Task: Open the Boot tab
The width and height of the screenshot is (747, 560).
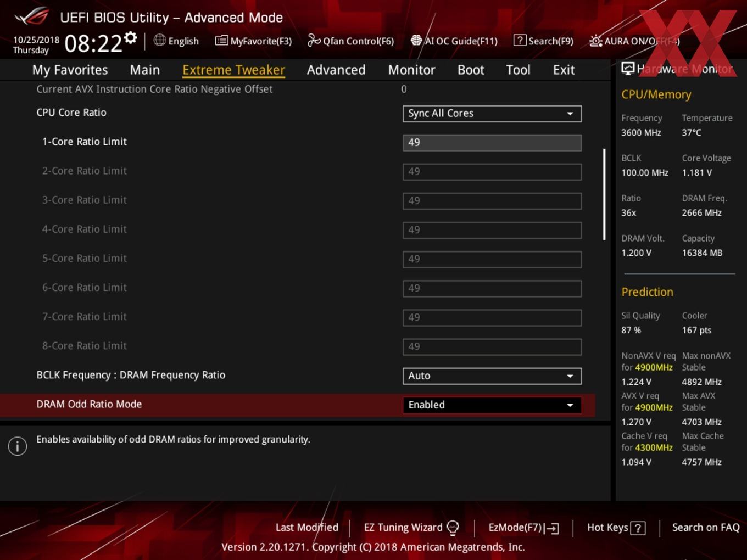Action: pyautogui.click(x=471, y=70)
